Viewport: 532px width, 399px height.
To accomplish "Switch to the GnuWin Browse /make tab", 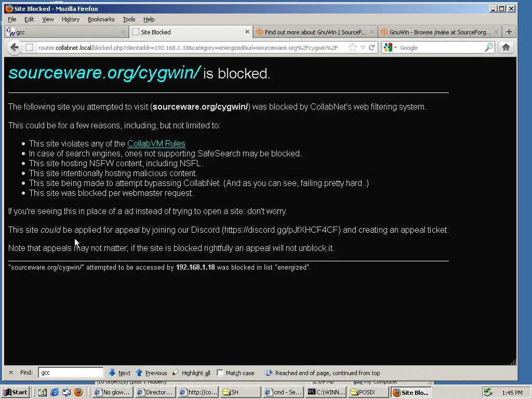I will point(439,32).
